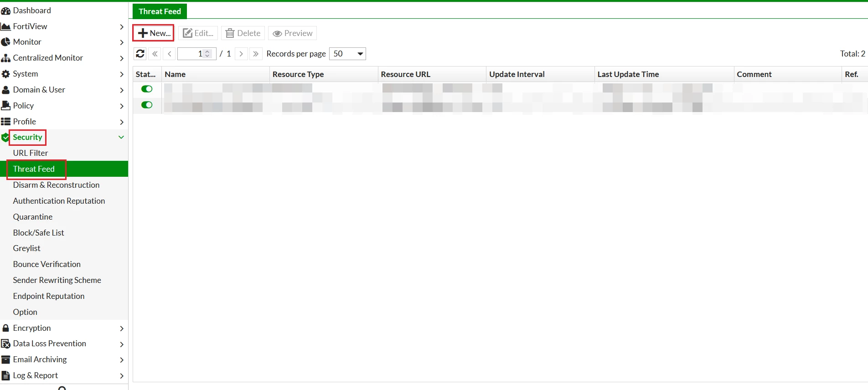Image resolution: width=868 pixels, height=390 pixels.
Task: Go to previous page of records
Action: point(169,54)
